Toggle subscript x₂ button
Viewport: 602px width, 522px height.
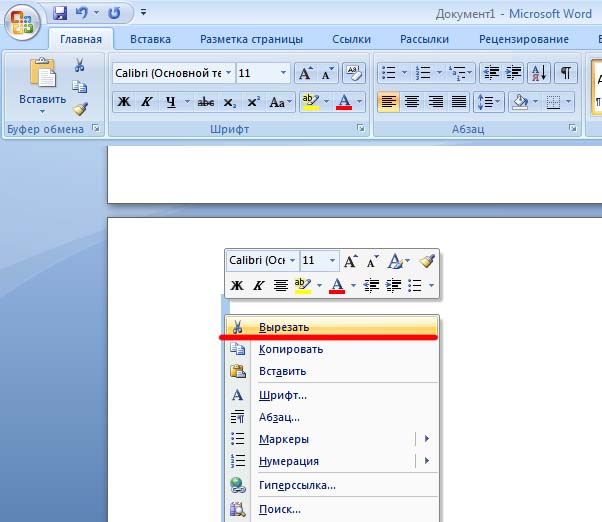(x=230, y=102)
